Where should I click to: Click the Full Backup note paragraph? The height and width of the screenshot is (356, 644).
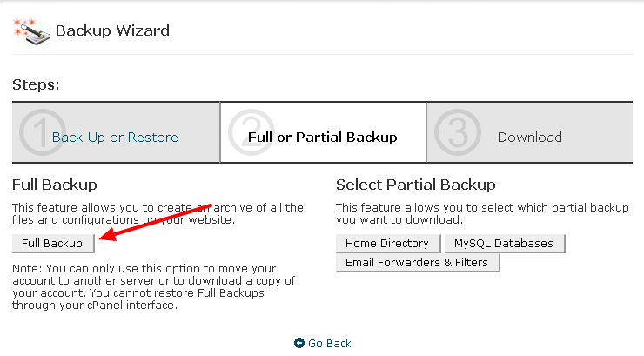[154, 287]
